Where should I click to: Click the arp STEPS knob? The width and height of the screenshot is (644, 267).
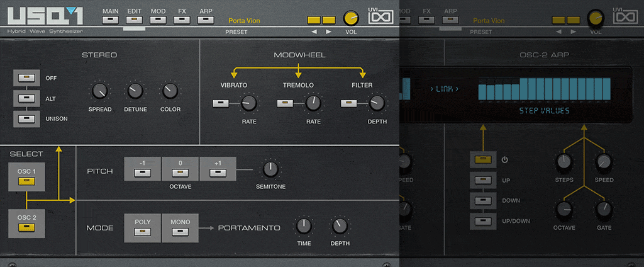point(564,162)
